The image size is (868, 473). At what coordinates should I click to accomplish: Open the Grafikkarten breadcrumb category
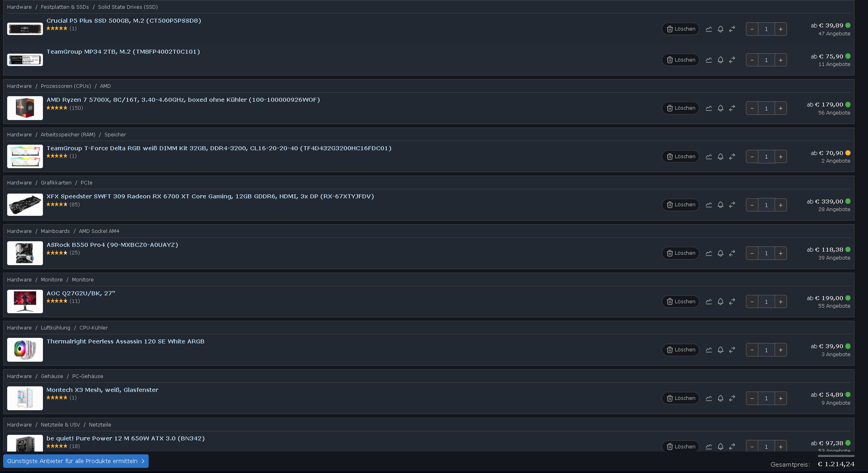(56, 183)
